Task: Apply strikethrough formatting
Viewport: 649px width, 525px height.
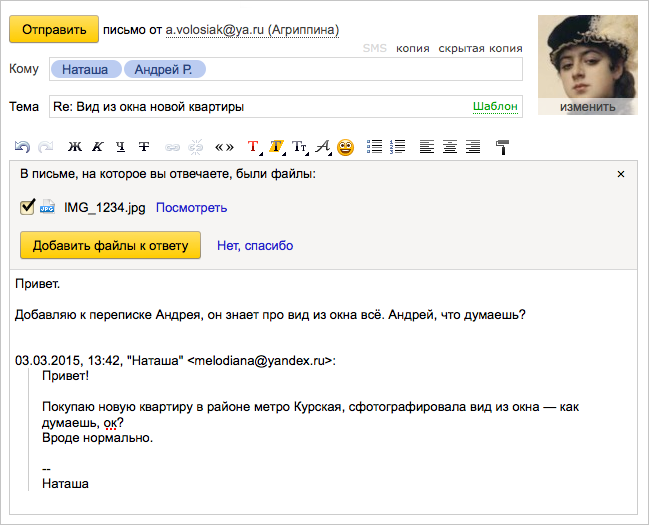Action: [144, 147]
